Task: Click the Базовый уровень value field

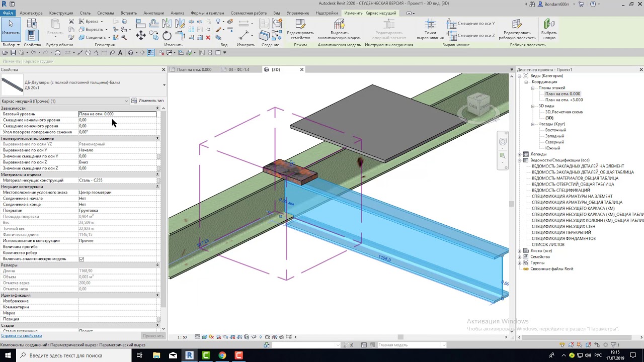Action: click(x=117, y=114)
